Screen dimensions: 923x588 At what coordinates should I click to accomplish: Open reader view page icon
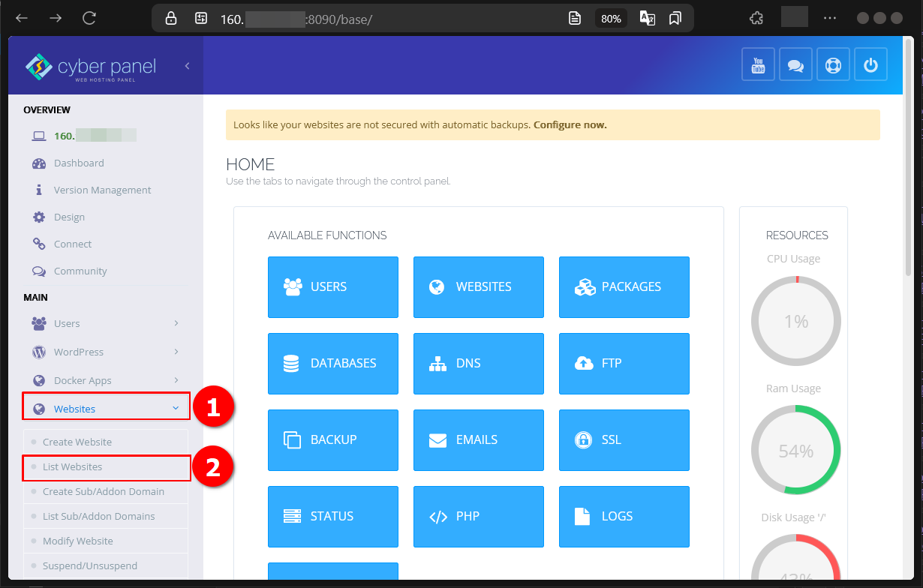(x=575, y=19)
